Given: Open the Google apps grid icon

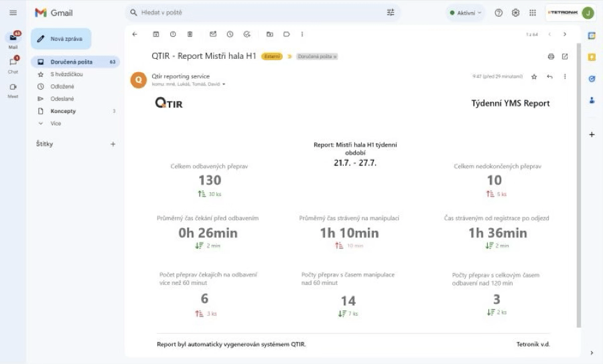Looking at the screenshot, I should pos(533,13).
